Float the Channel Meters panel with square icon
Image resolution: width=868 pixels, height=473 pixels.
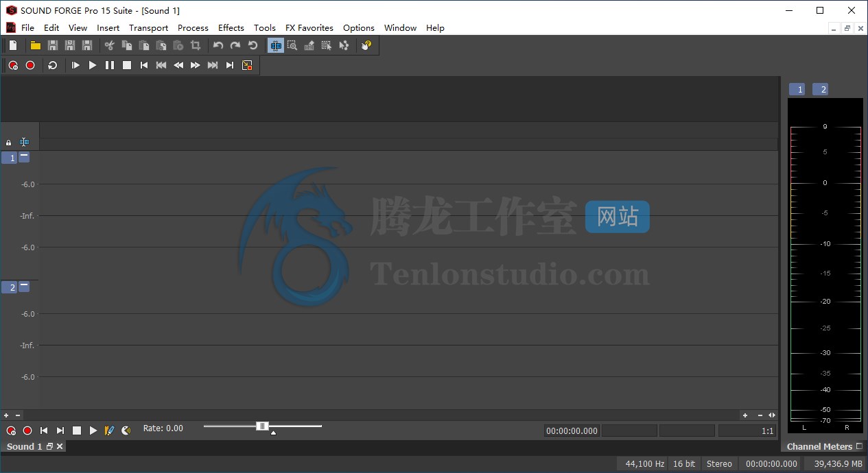(x=859, y=446)
